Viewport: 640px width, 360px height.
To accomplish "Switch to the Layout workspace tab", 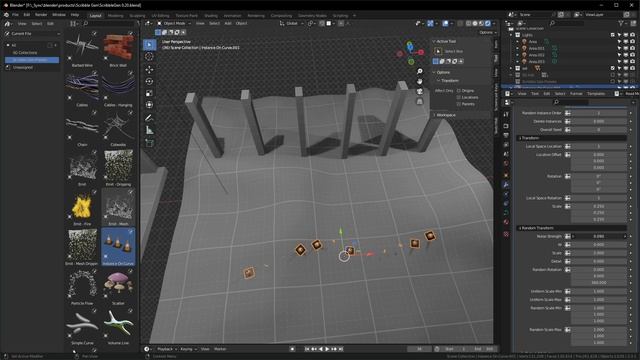I will pyautogui.click(x=96, y=16).
